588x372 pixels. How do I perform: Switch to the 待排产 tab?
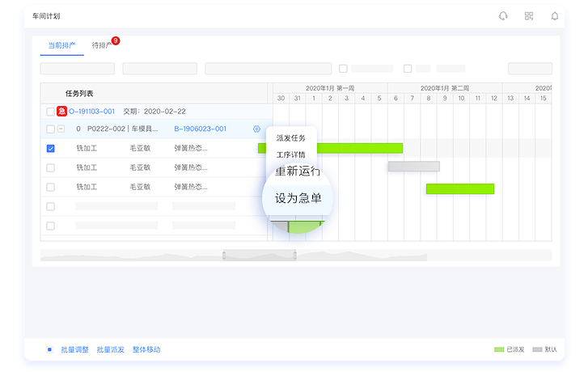101,45
